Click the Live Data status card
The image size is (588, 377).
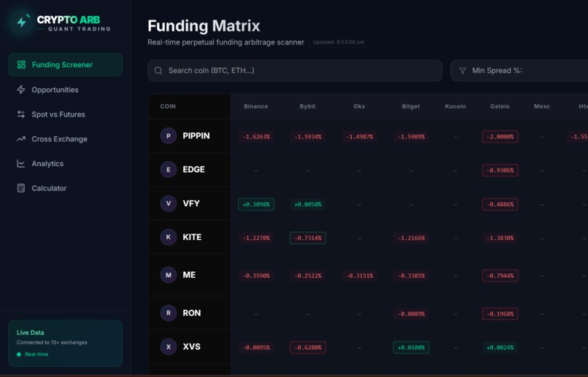tap(65, 343)
